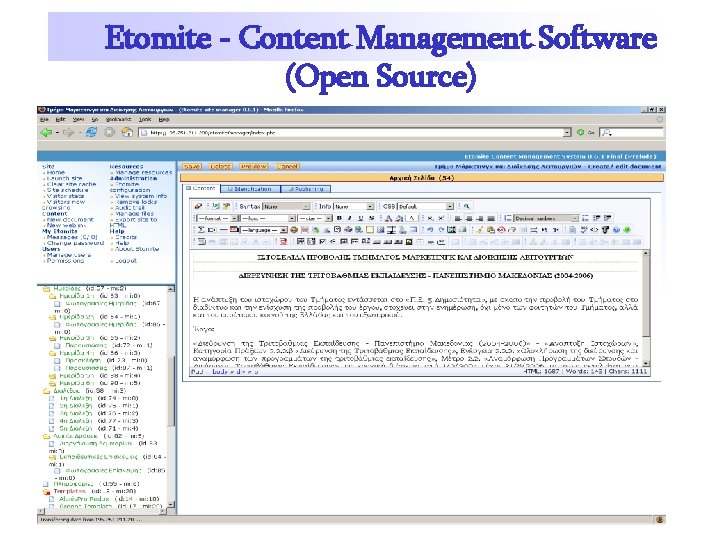The image size is (720, 540).
Task: Select the Templates folder in the tree
Action: coord(69,491)
